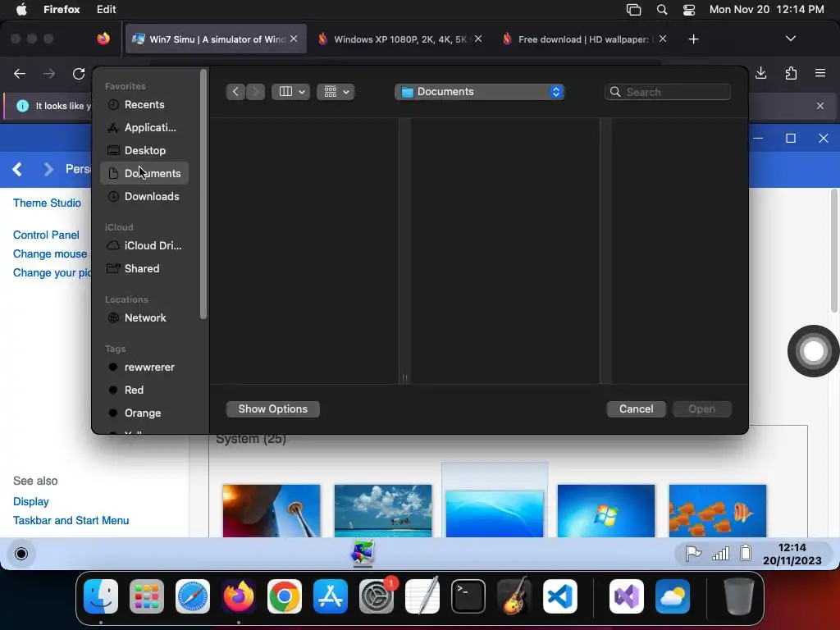Open the Edit menu

point(106,10)
